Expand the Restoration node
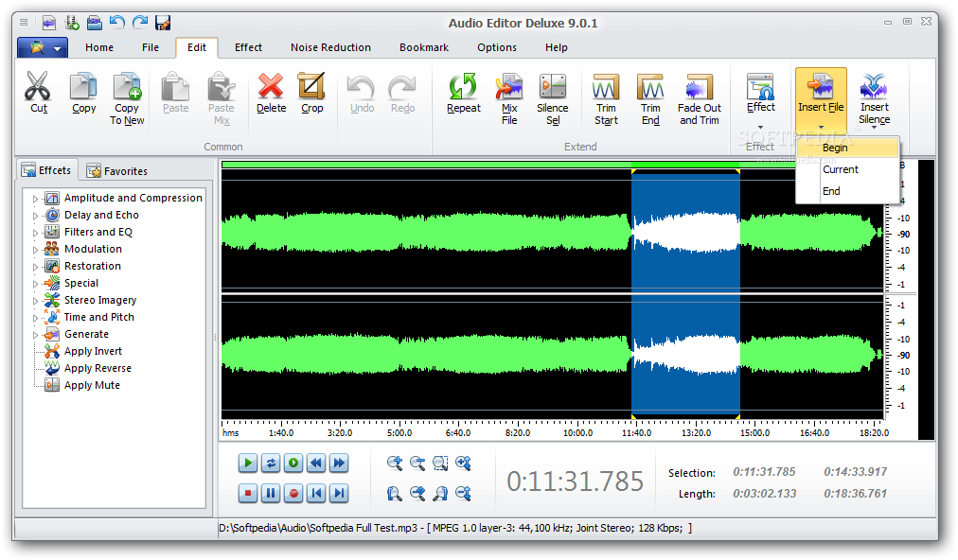958x560 pixels. tap(35, 267)
